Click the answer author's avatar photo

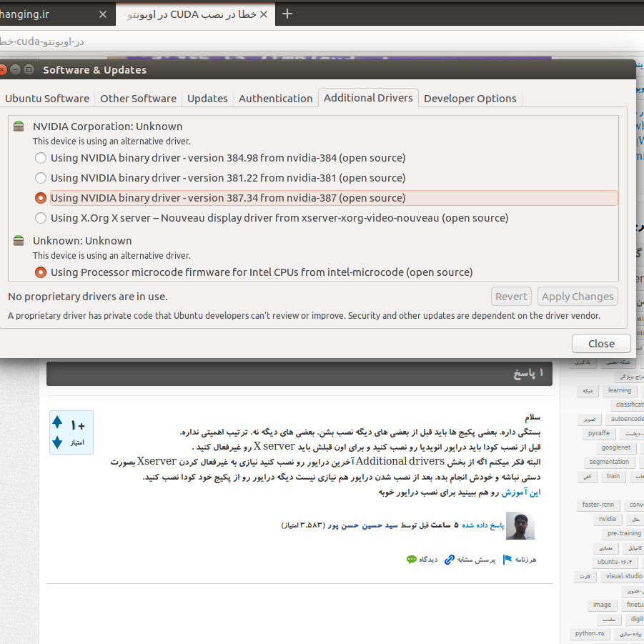click(x=520, y=526)
